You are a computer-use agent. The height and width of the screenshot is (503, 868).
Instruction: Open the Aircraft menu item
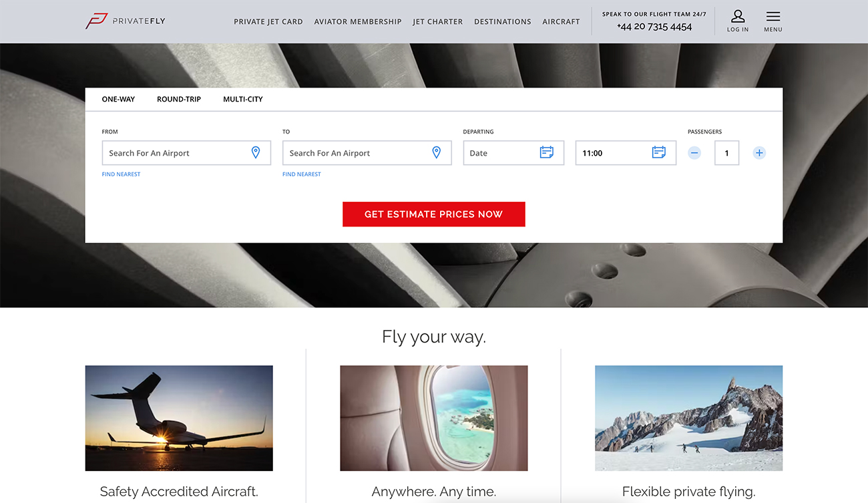[562, 21]
